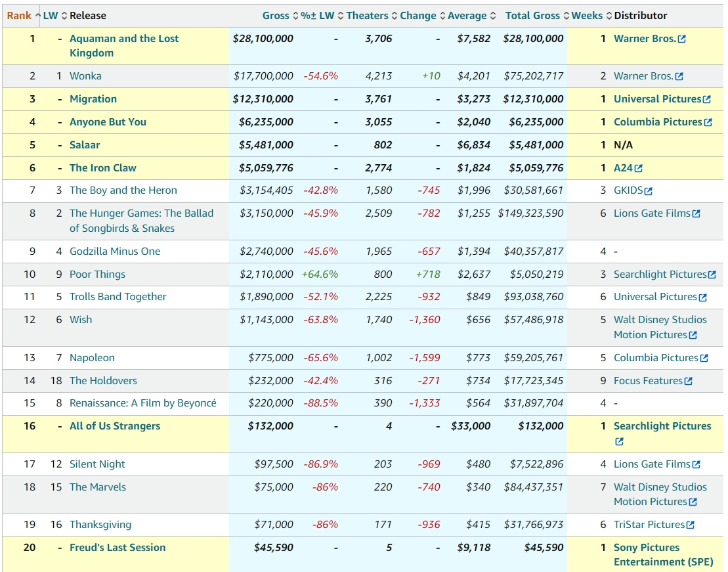Open Lions Gate Films in Silent Night row
This screenshot has width=728, height=572.
point(652,464)
